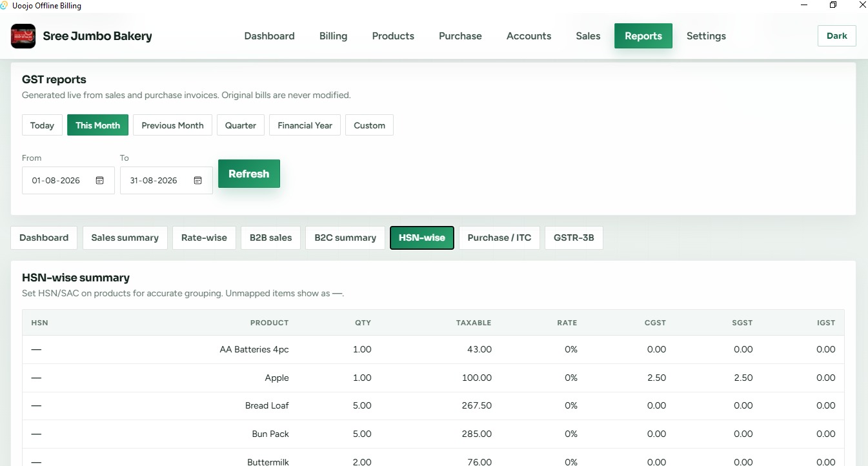Image resolution: width=868 pixels, height=466 pixels.
Task: Switch to GSTR-3B tab
Action: 574,238
